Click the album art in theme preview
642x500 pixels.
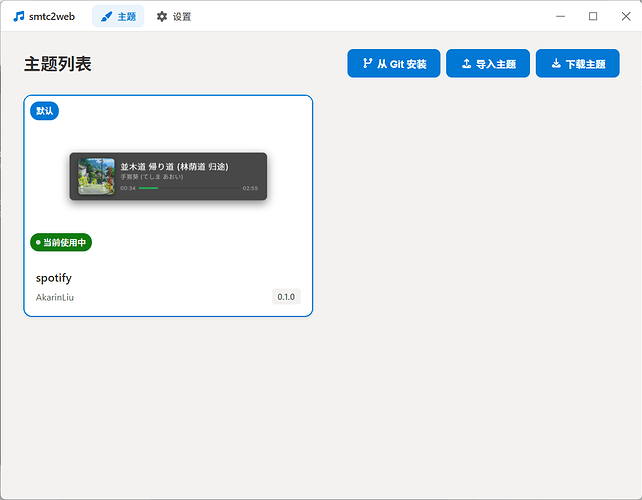tap(97, 176)
